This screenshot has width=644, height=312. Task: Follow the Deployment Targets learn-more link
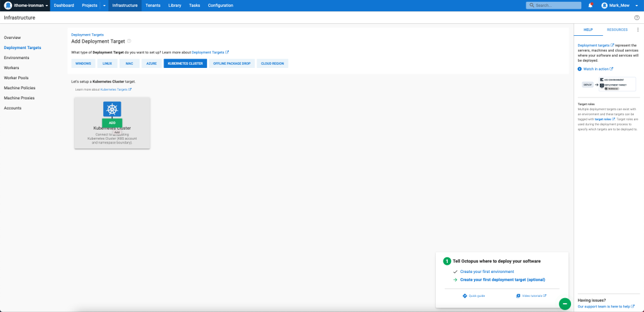tap(210, 53)
